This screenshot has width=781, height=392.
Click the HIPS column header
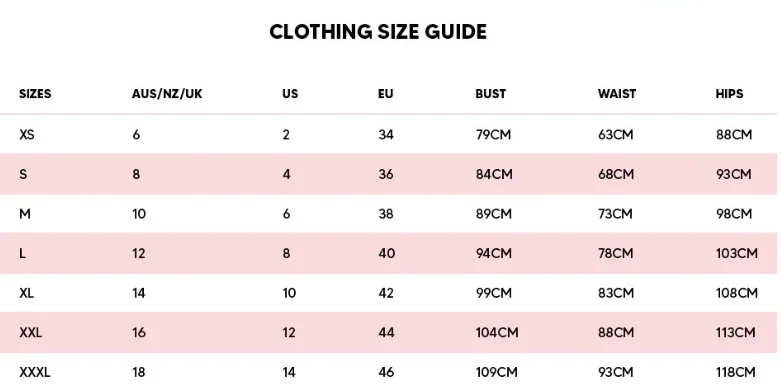coord(729,94)
